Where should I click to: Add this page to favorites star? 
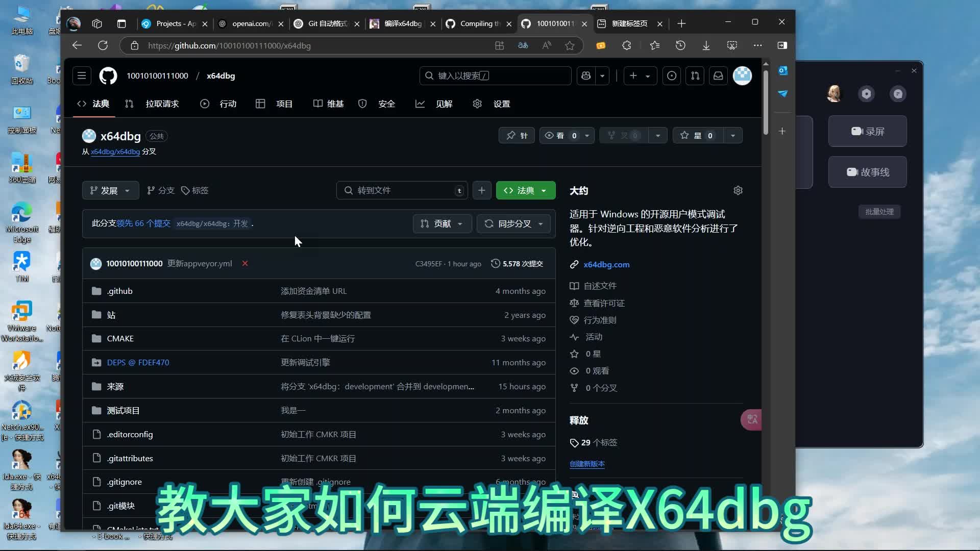pyautogui.click(x=570, y=45)
